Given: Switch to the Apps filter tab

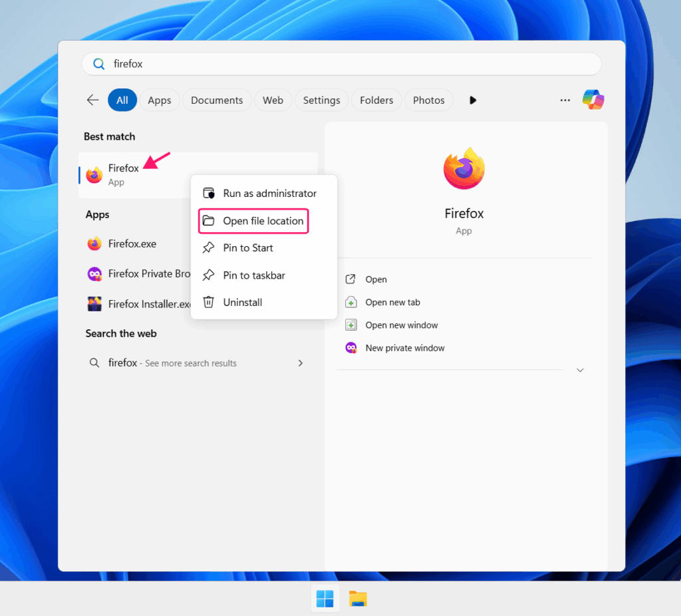Looking at the screenshot, I should tap(160, 100).
